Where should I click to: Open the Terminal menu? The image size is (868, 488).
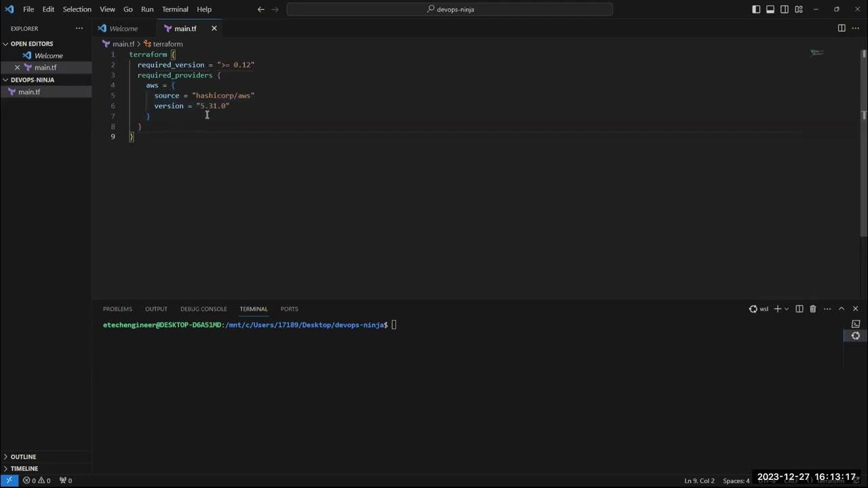[175, 9]
